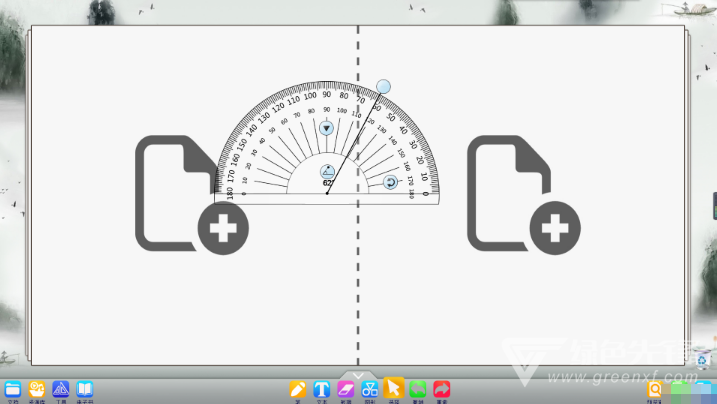717x404 pixels.
Task: Open the e-book icon in toolbar
Action: click(85, 389)
